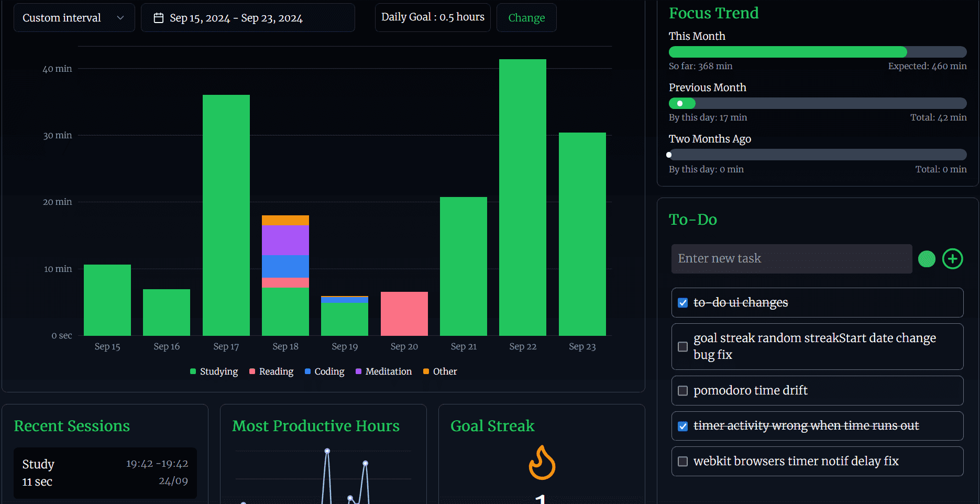980x504 pixels.
Task: Check webkit browsers timer notif task
Action: click(x=682, y=462)
